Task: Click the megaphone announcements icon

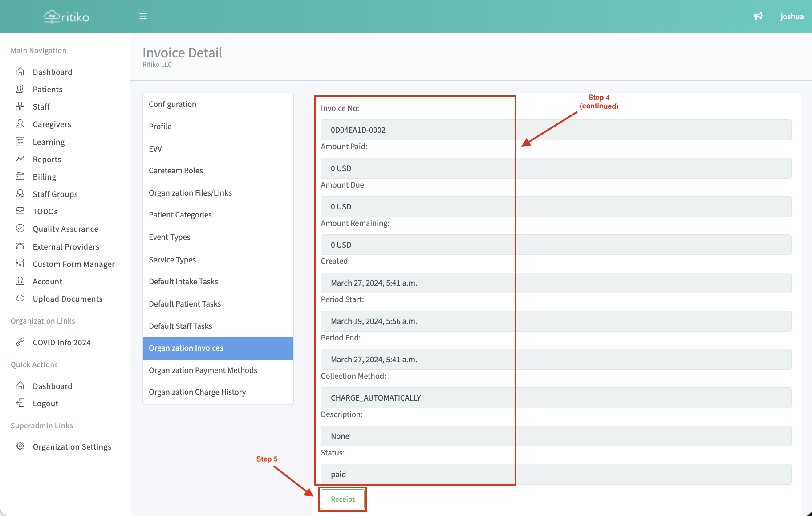Action: (758, 16)
